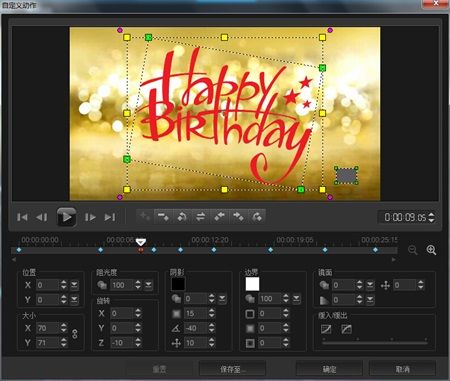Jump to the end with the End playback button
The image size is (450, 381).
coord(110,217)
